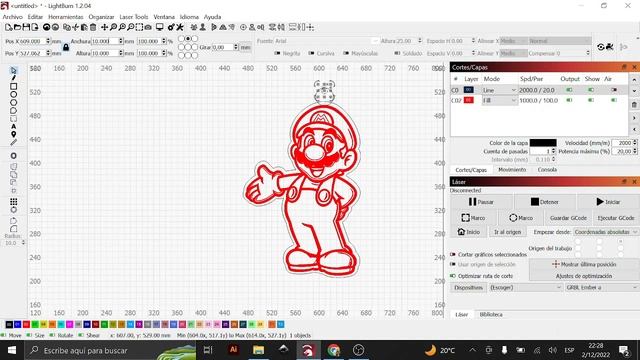
Task: Toggle Show switch for layer C00
Action: click(x=591, y=90)
